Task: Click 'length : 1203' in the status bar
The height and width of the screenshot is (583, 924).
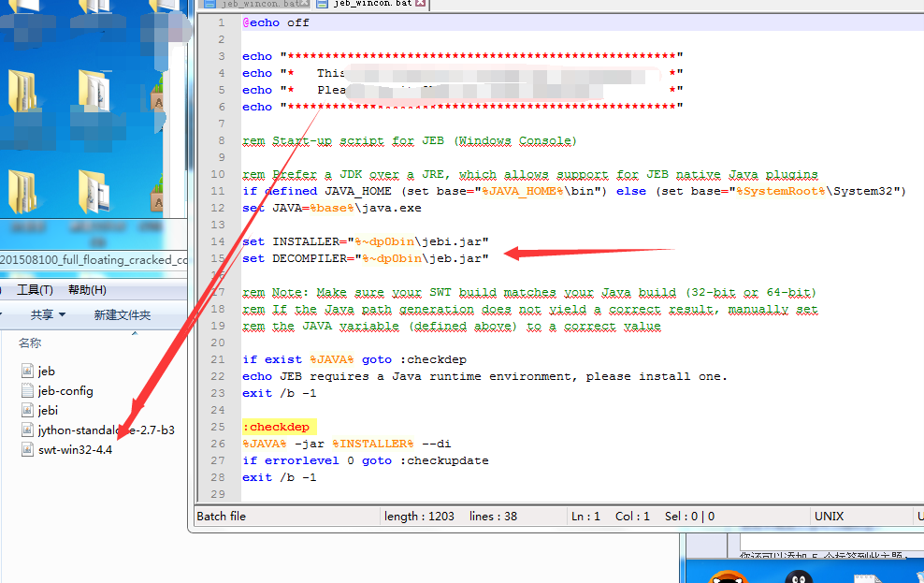Action: tap(419, 517)
